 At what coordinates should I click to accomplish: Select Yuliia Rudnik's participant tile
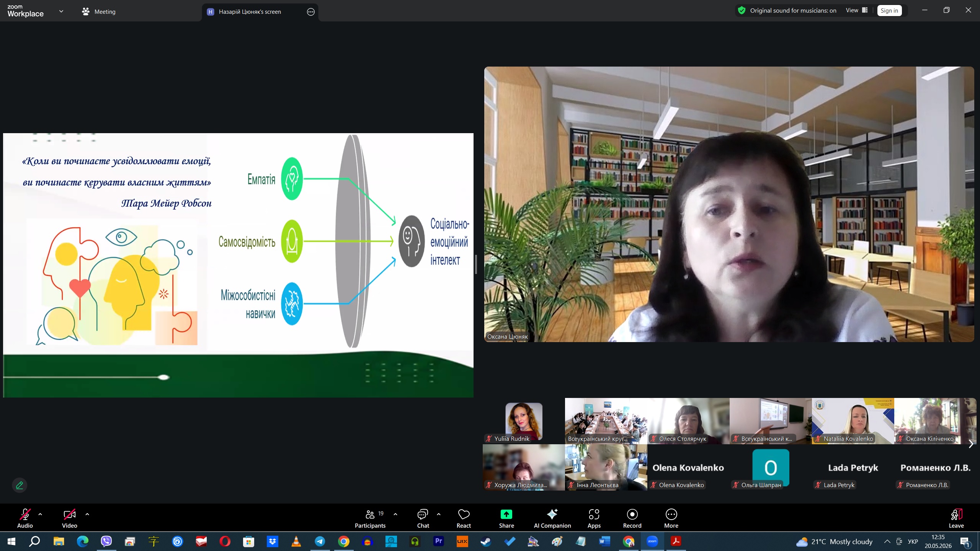(x=524, y=421)
